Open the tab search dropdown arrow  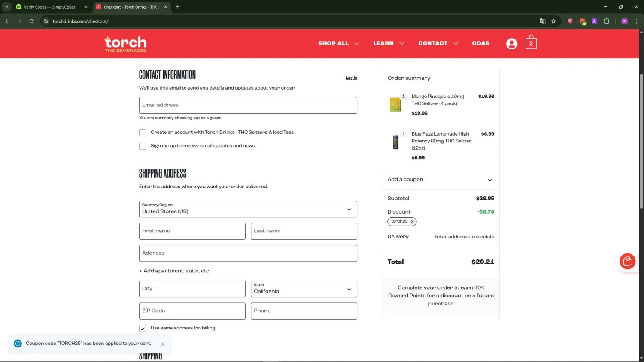coord(6,7)
